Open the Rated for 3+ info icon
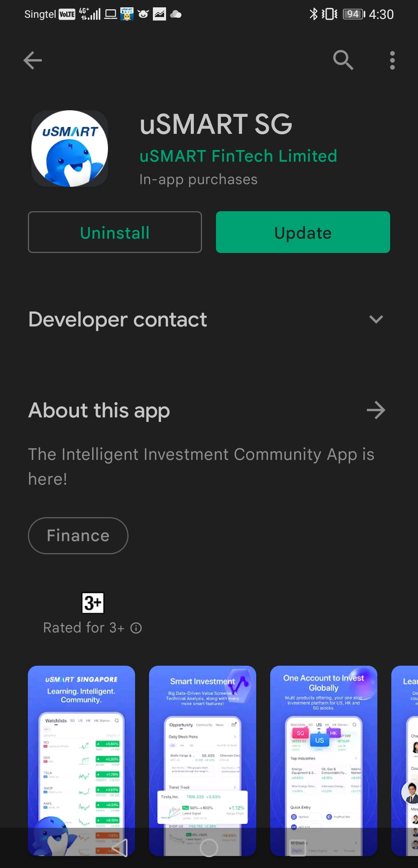 pos(136,628)
